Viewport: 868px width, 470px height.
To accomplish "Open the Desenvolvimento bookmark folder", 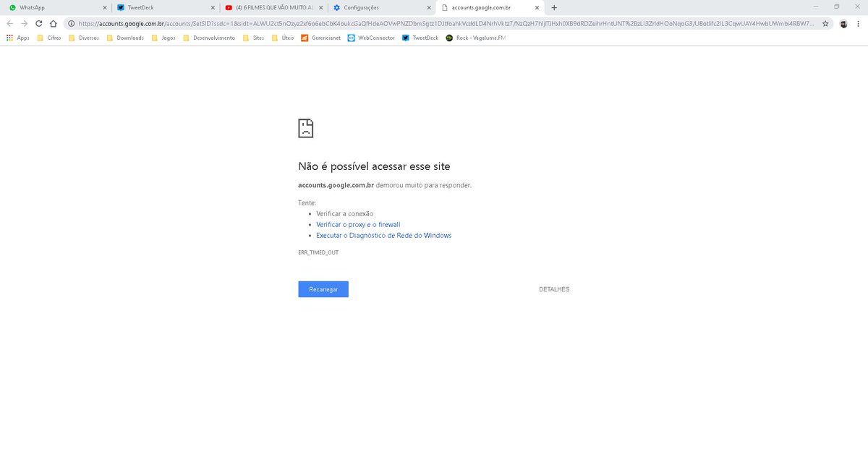I will click(x=209, y=38).
